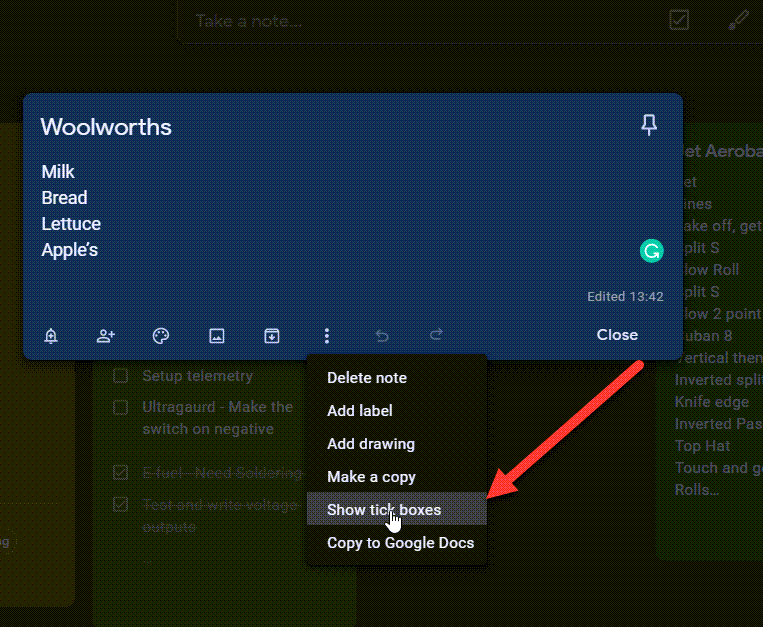763x627 pixels.
Task: Click the Redo arrow icon
Action: click(x=436, y=335)
